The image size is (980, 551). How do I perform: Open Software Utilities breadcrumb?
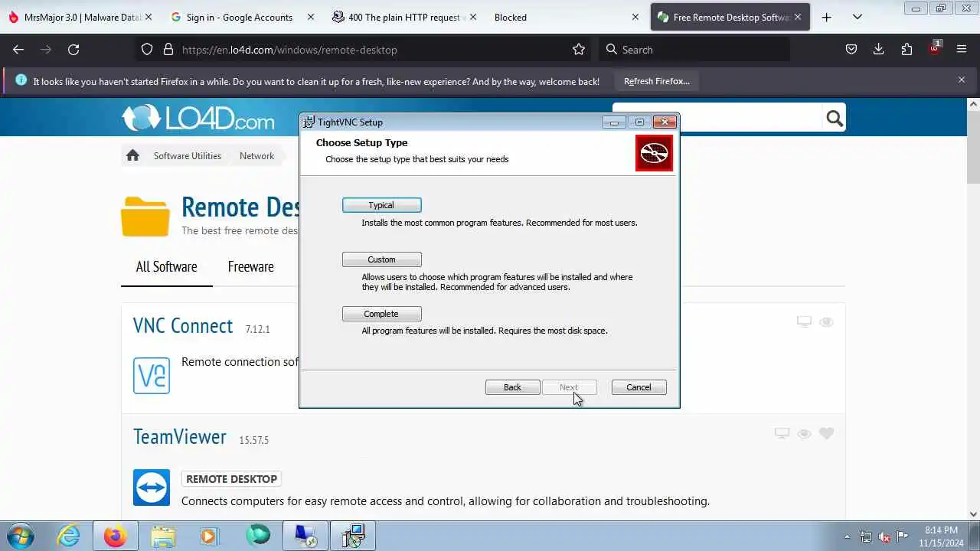pyautogui.click(x=188, y=155)
